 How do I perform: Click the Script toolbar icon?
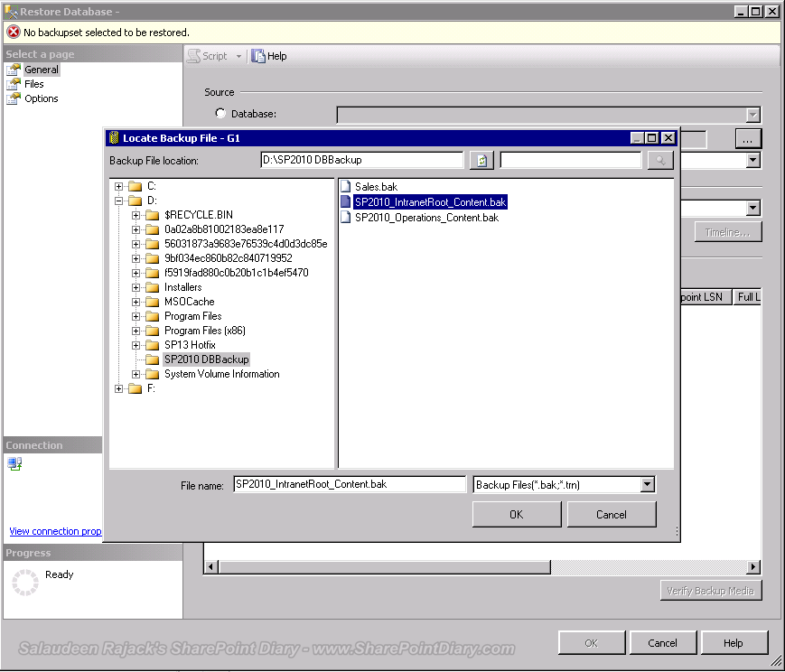(x=193, y=56)
